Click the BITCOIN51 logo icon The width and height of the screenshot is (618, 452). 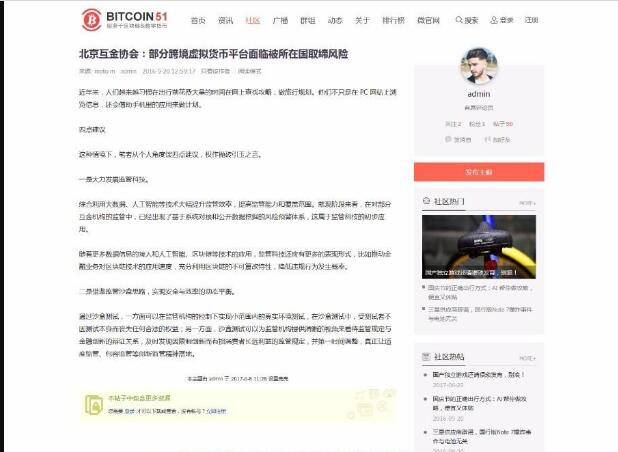[91, 20]
